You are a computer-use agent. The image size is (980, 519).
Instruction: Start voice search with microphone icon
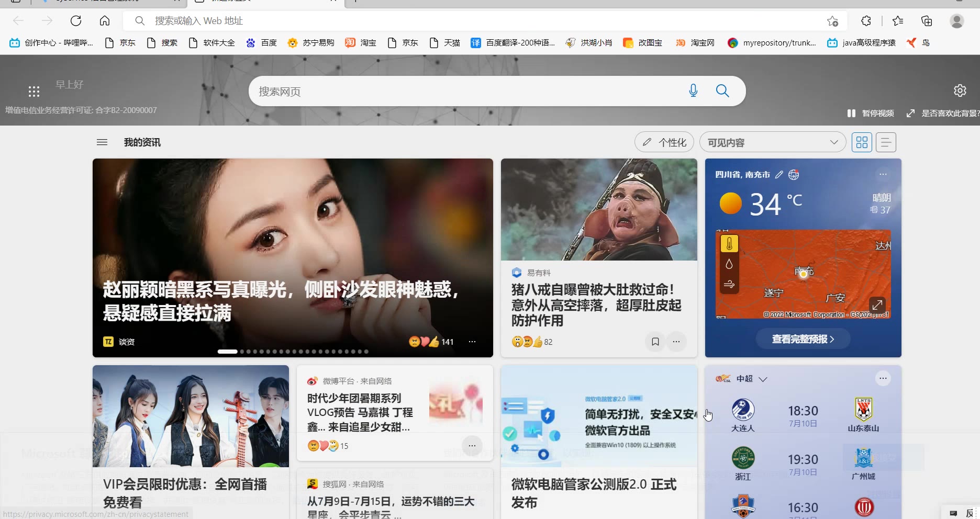click(693, 91)
